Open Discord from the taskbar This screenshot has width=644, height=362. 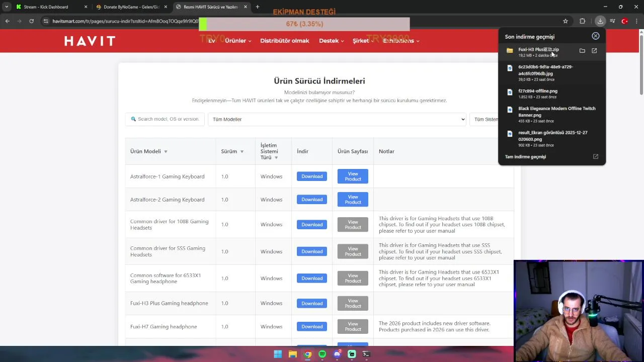point(337,354)
